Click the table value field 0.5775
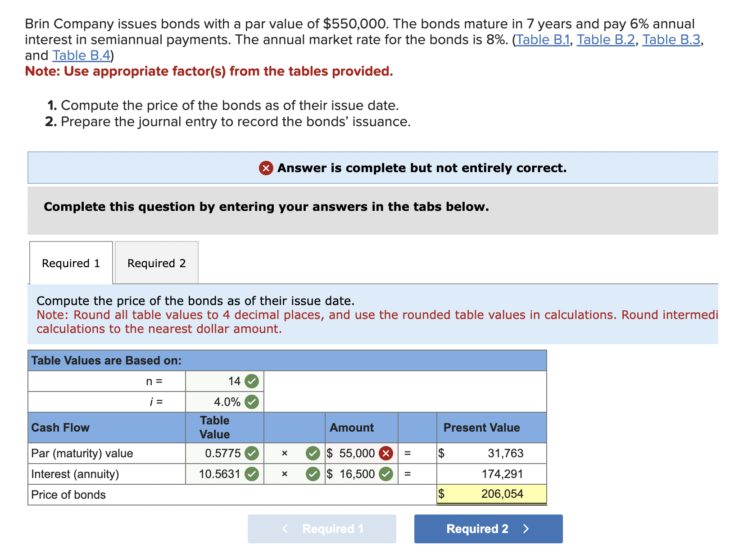This screenshot has width=748, height=560. 224,453
